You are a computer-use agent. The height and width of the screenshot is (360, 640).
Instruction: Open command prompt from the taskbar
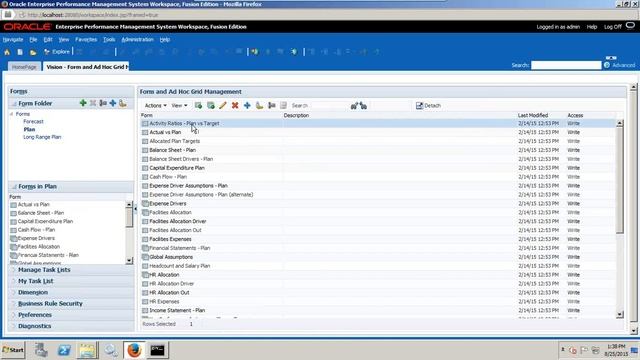click(157, 350)
